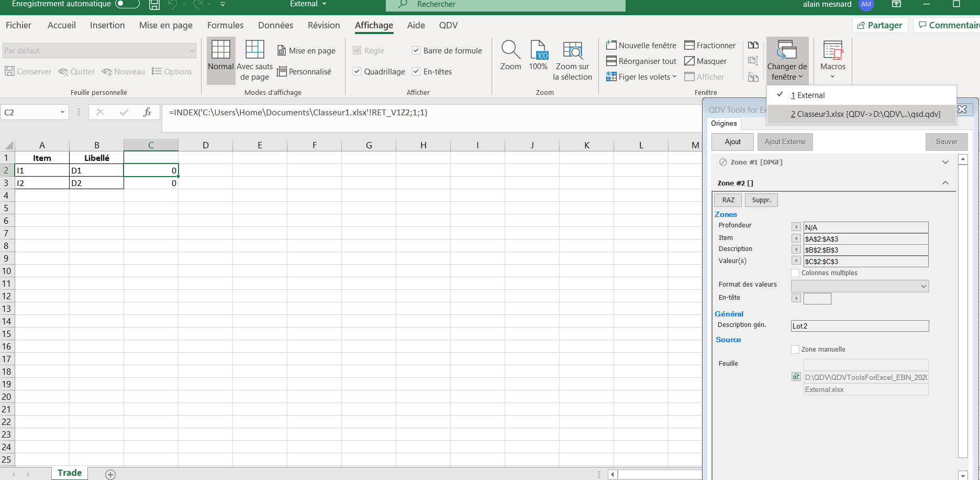Uncheck Barre de formule checkbox
The image size is (980, 480).
tap(416, 51)
